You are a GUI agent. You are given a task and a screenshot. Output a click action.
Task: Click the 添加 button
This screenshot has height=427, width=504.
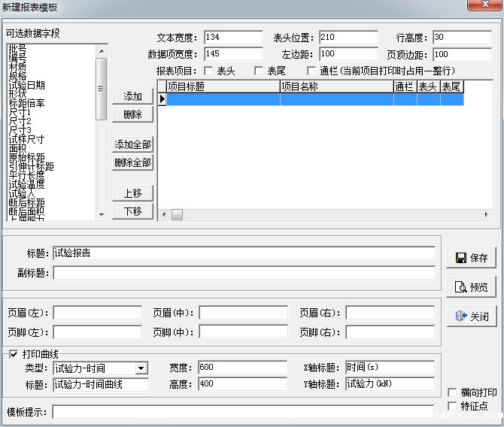[x=132, y=96]
